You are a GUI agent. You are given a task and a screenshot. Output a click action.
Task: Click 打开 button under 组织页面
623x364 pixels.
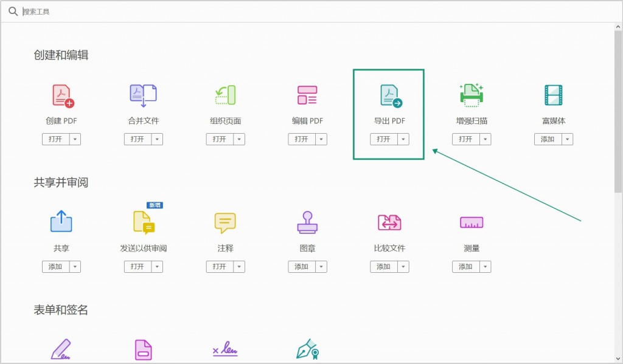220,139
